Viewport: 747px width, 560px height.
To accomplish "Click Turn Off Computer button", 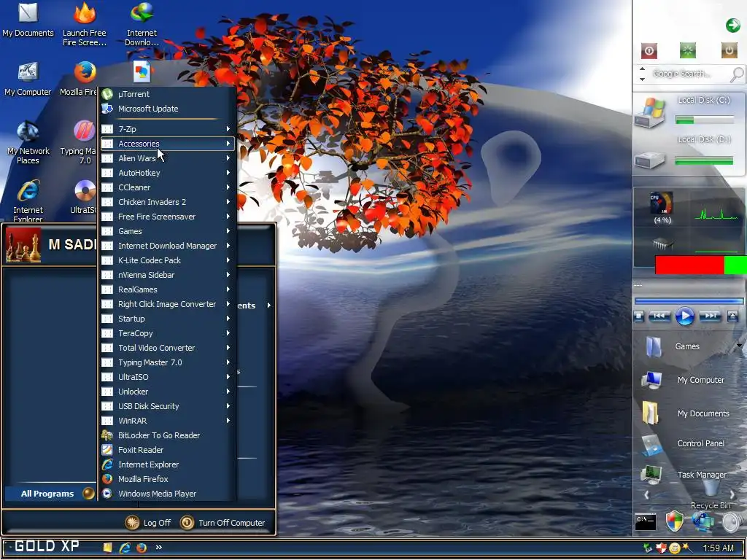I will click(222, 523).
